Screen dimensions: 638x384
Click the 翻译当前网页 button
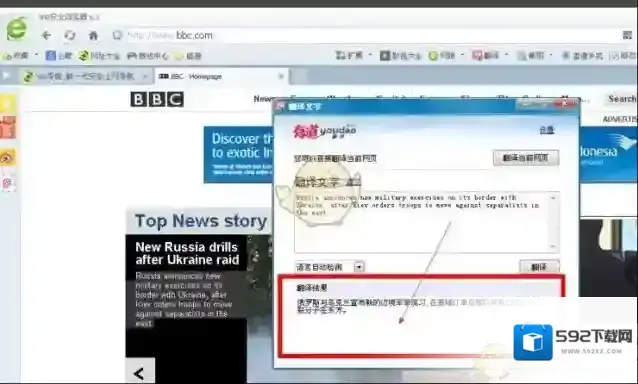click(526, 158)
